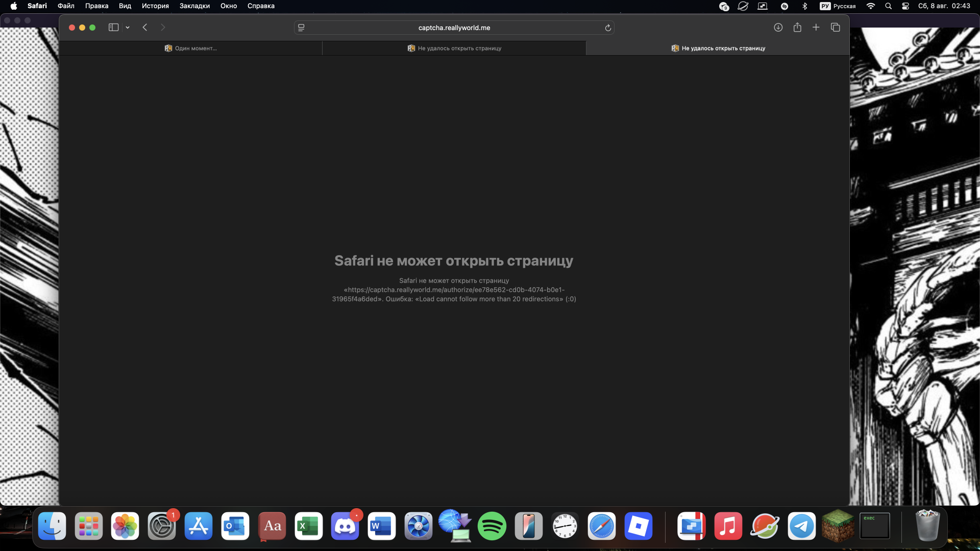Switch to the "Один момент..." tab
The height and width of the screenshot is (551, 980).
(x=191, y=48)
